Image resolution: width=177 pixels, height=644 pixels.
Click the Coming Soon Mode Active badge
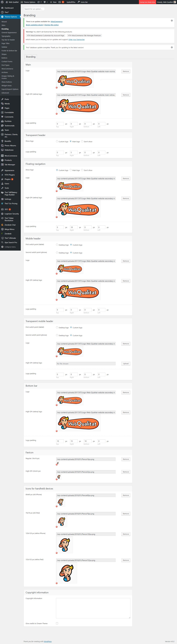pyautogui.click(x=147, y=2)
